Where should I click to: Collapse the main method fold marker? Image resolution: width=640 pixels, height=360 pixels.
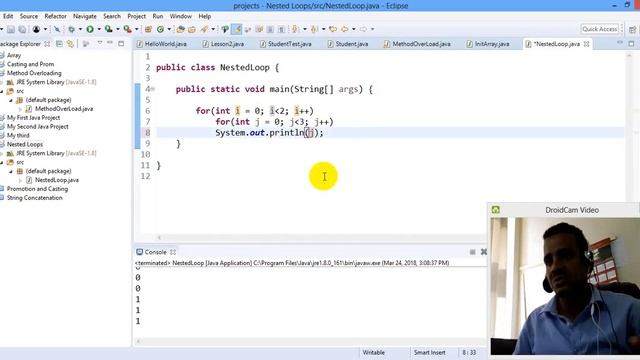(x=153, y=89)
